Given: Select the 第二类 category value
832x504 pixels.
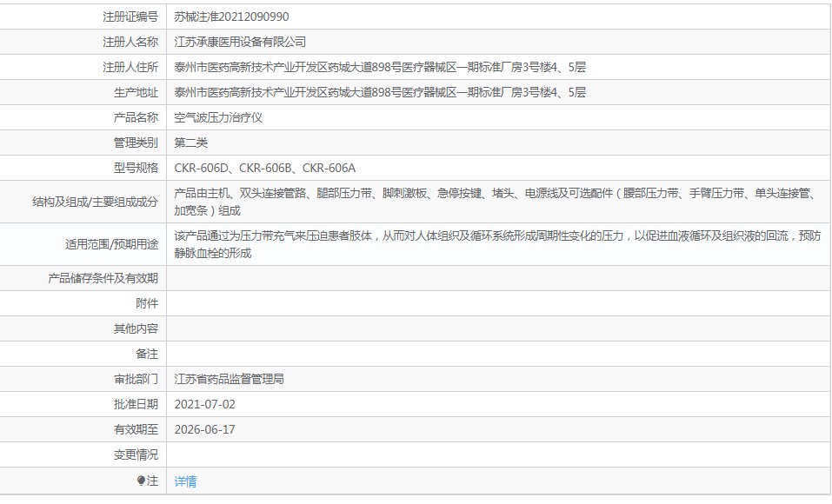Looking at the screenshot, I should point(191,143).
